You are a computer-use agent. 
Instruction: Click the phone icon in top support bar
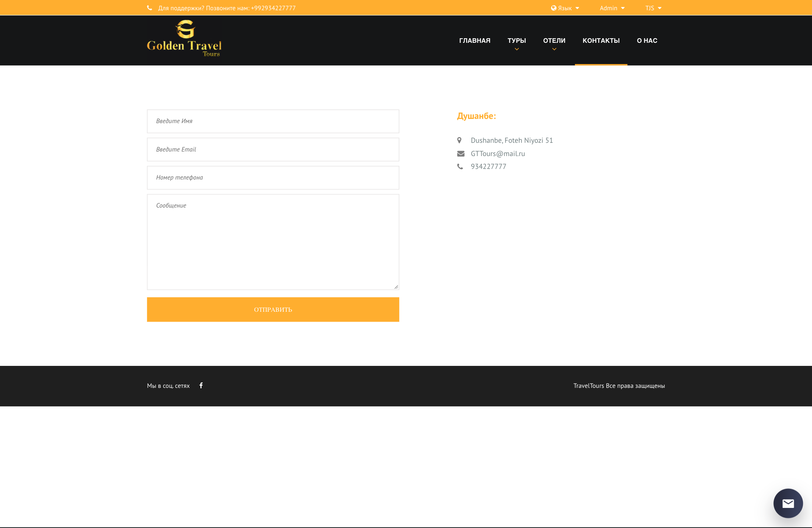[x=150, y=8]
